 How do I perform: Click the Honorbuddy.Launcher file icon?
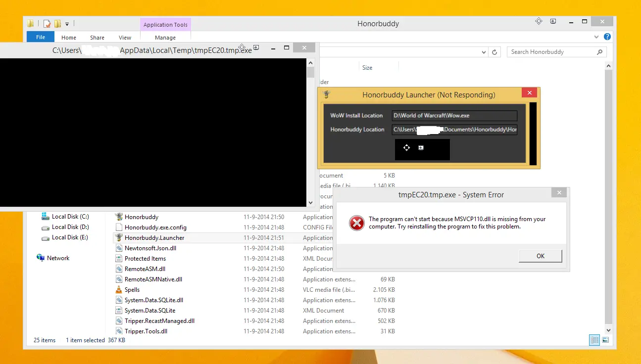pos(119,237)
